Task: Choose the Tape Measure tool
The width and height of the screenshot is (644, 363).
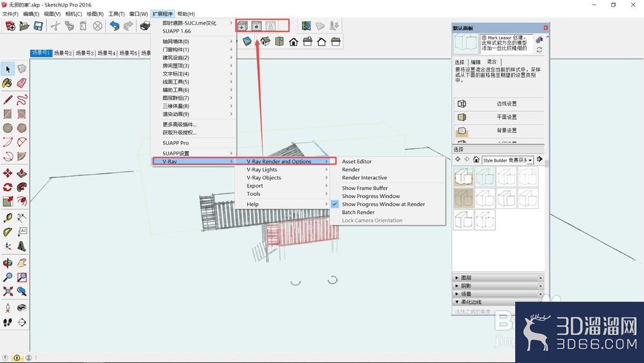Action: click(x=7, y=218)
